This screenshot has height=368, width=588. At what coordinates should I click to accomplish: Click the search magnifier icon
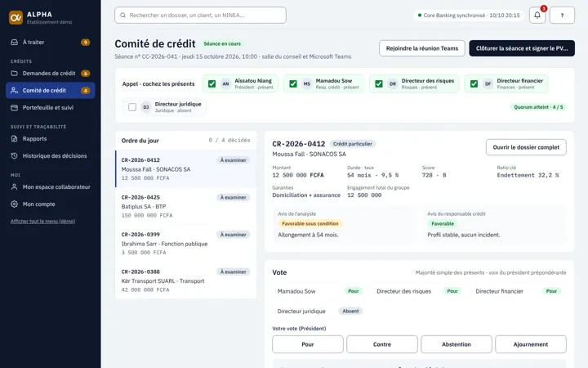(x=122, y=16)
